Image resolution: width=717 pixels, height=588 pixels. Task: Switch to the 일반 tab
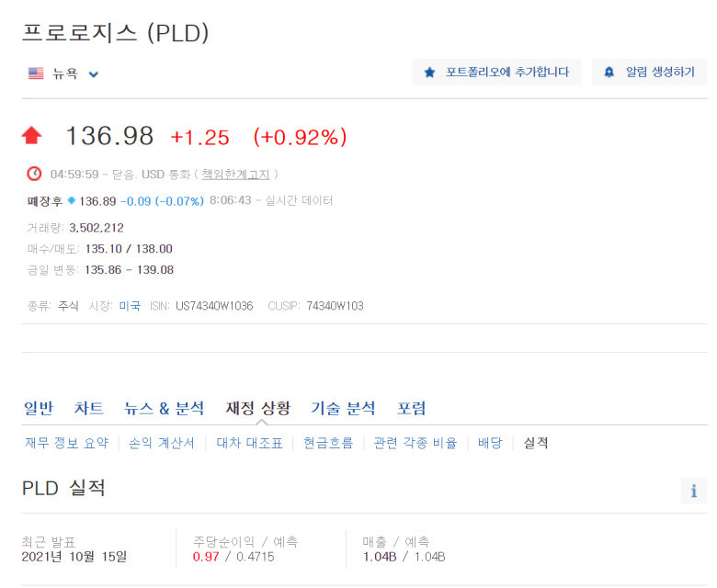point(39,408)
